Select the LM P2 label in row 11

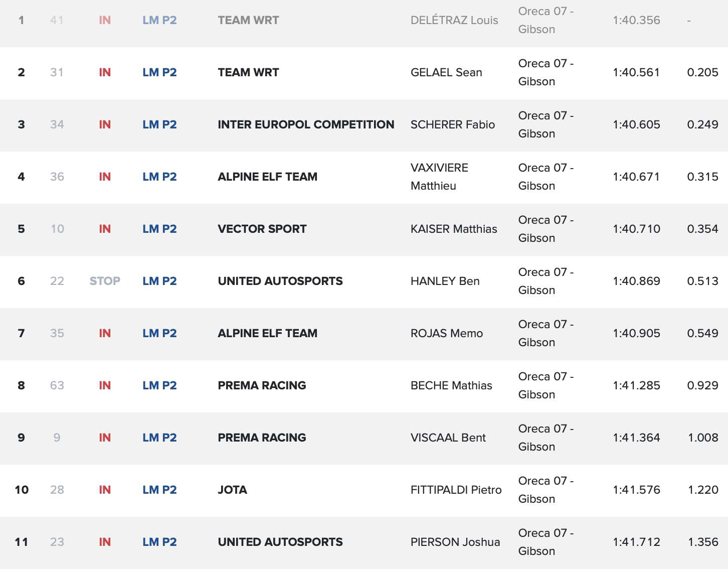[159, 542]
